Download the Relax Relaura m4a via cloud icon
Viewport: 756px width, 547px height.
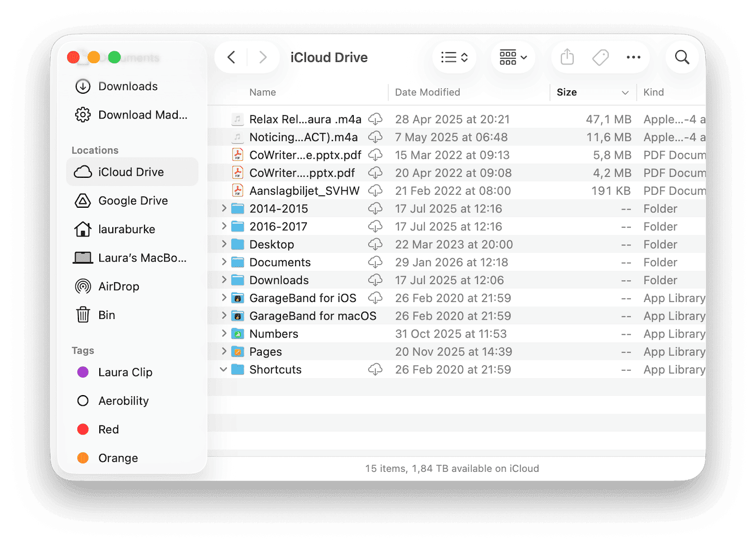375,119
